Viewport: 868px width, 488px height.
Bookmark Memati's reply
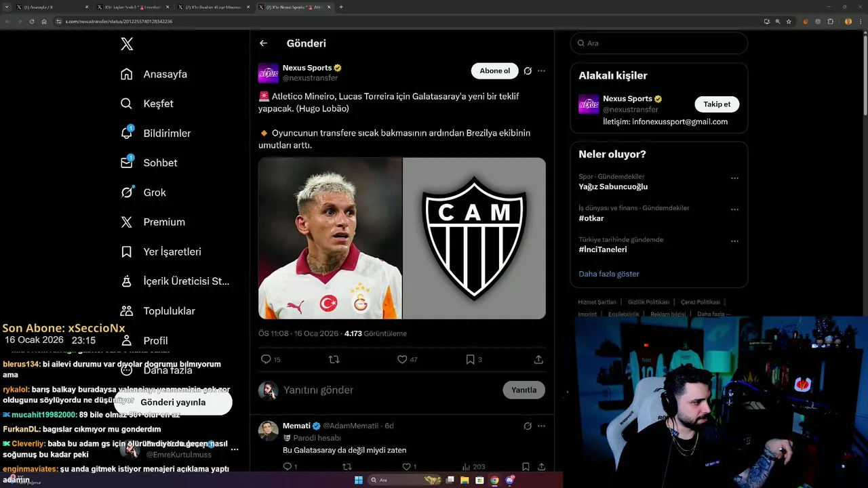(x=526, y=466)
